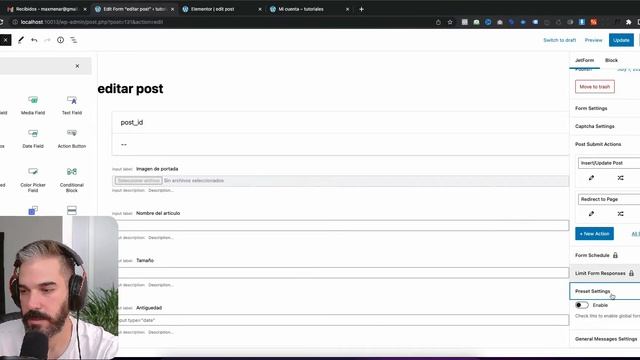Open the List View icon
The image size is (640, 360).
73,40
